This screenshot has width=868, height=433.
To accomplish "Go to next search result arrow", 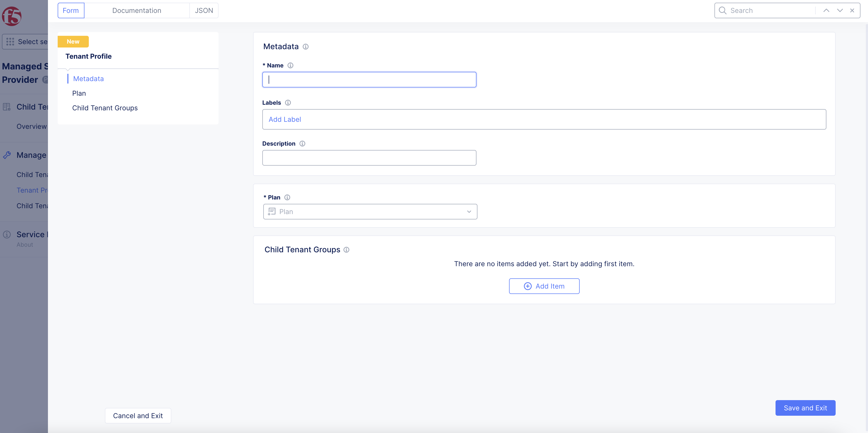I will (x=840, y=10).
